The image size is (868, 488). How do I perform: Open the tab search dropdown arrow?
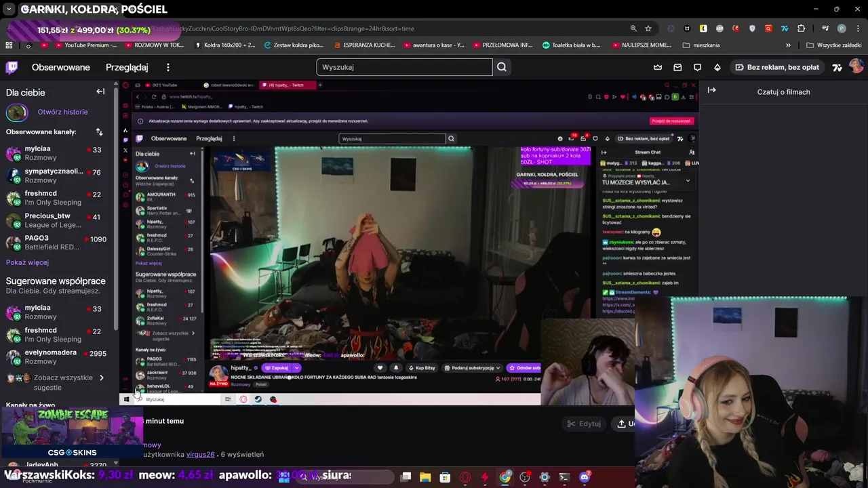point(9,9)
